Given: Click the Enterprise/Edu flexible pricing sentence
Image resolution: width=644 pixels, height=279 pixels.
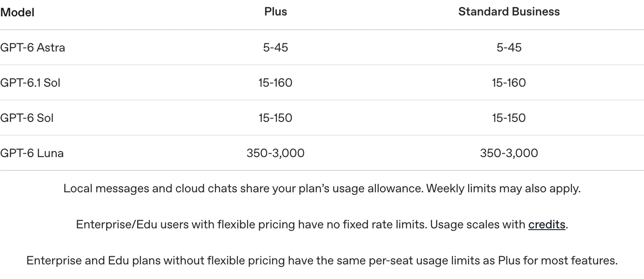Looking at the screenshot, I should coord(322,224).
